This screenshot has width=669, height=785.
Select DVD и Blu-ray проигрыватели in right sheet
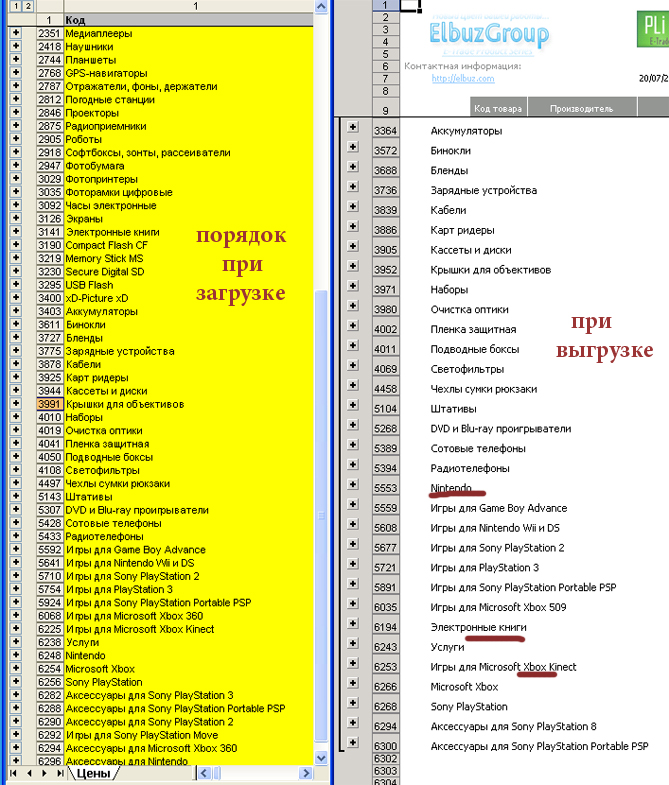pyautogui.click(x=501, y=429)
